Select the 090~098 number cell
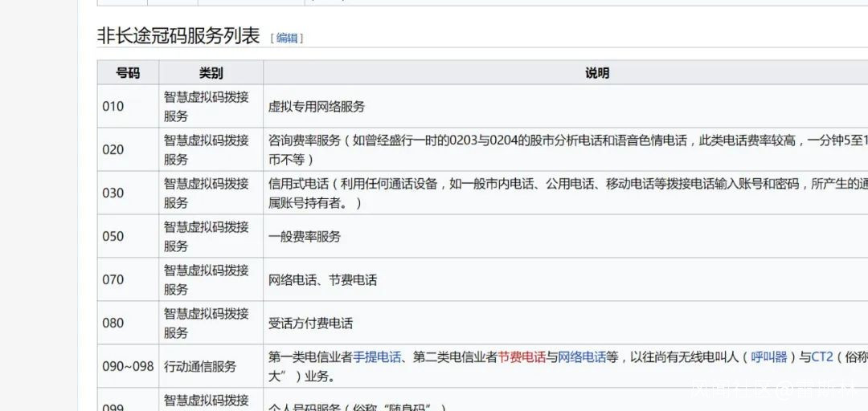The height and width of the screenshot is (411, 868). (x=128, y=366)
